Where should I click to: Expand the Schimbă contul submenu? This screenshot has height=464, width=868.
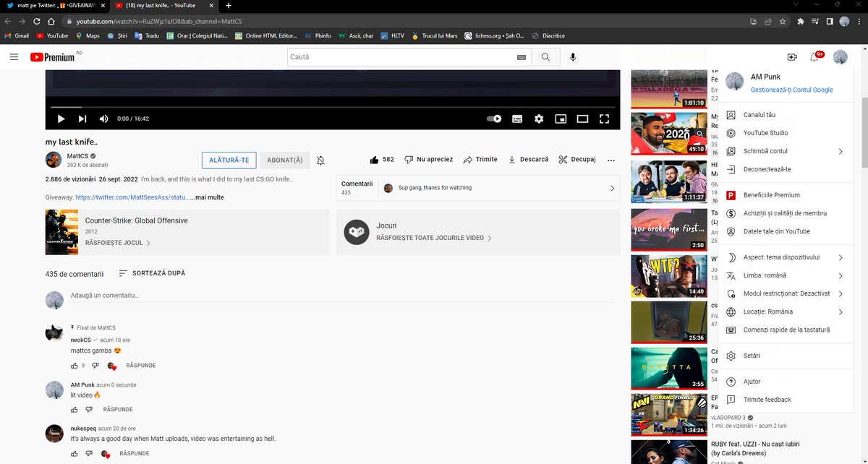pyautogui.click(x=786, y=151)
